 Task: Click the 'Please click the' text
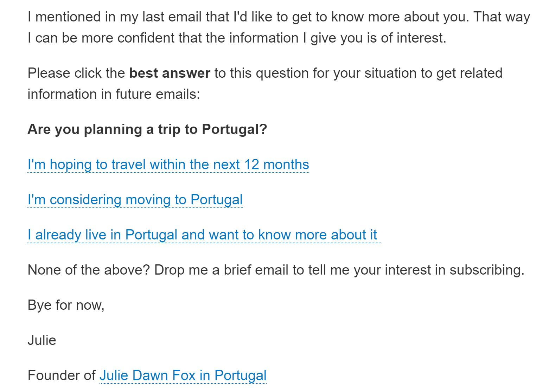(76, 73)
